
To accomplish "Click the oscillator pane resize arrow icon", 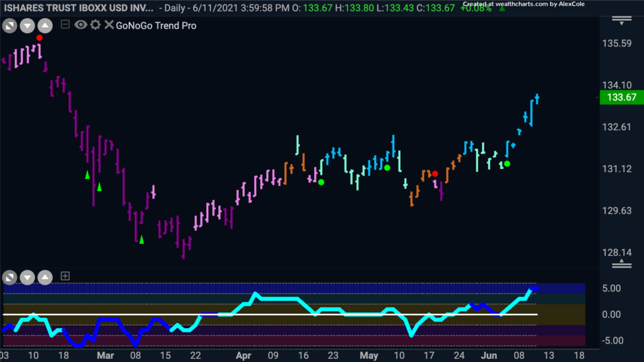I will point(9,277).
